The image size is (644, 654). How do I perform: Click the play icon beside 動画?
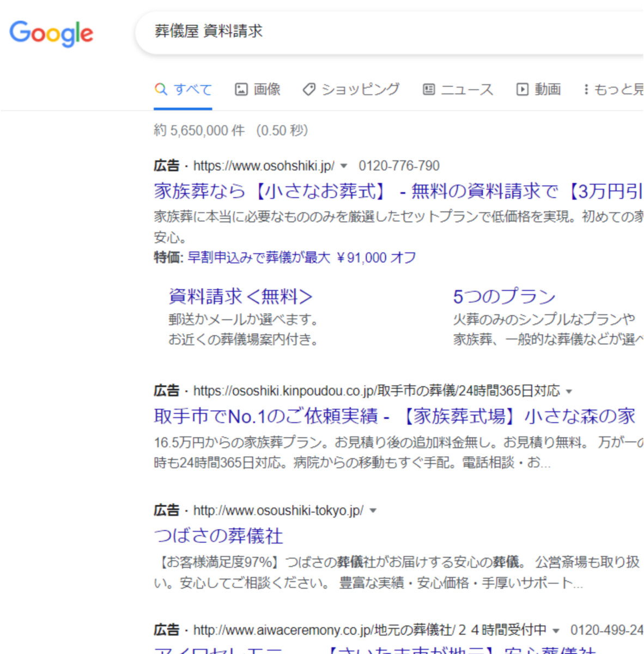[522, 89]
